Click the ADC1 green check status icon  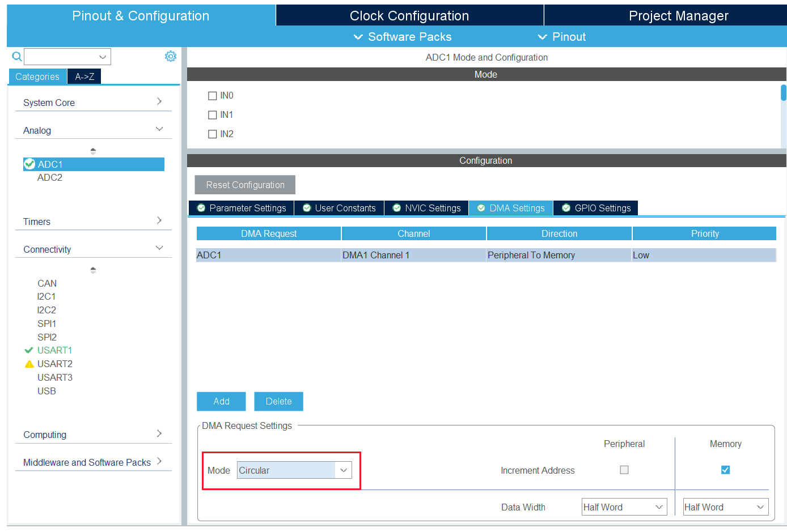[x=29, y=164]
